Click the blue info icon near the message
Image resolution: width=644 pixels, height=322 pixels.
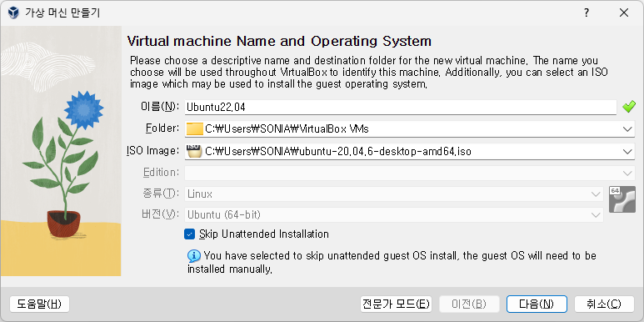(194, 256)
